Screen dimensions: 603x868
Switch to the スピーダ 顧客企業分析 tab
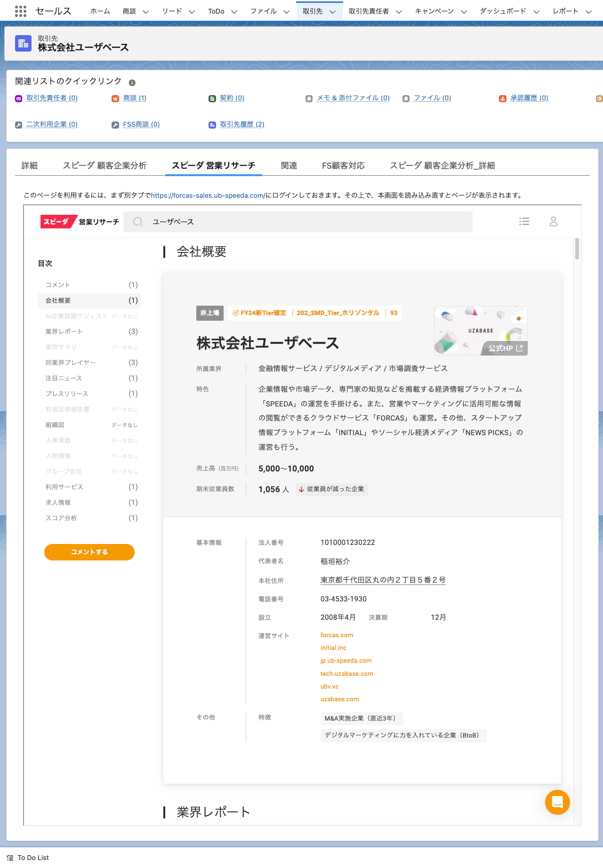(x=105, y=166)
